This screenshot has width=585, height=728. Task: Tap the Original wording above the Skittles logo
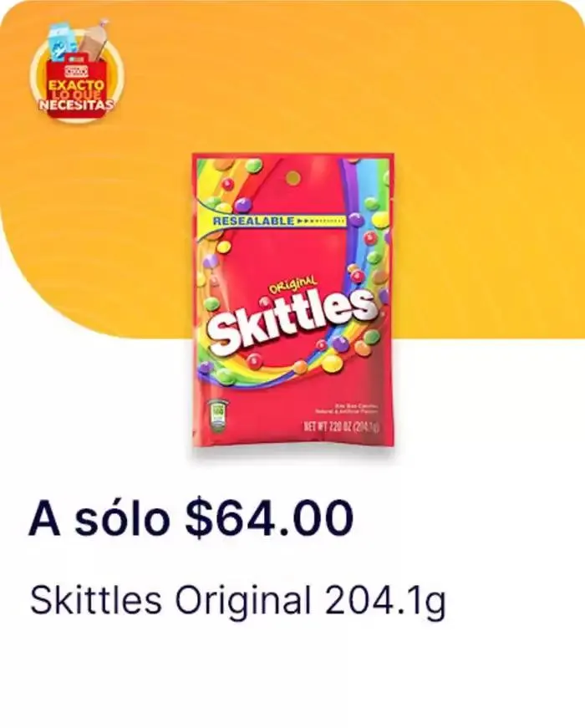pyautogui.click(x=292, y=285)
